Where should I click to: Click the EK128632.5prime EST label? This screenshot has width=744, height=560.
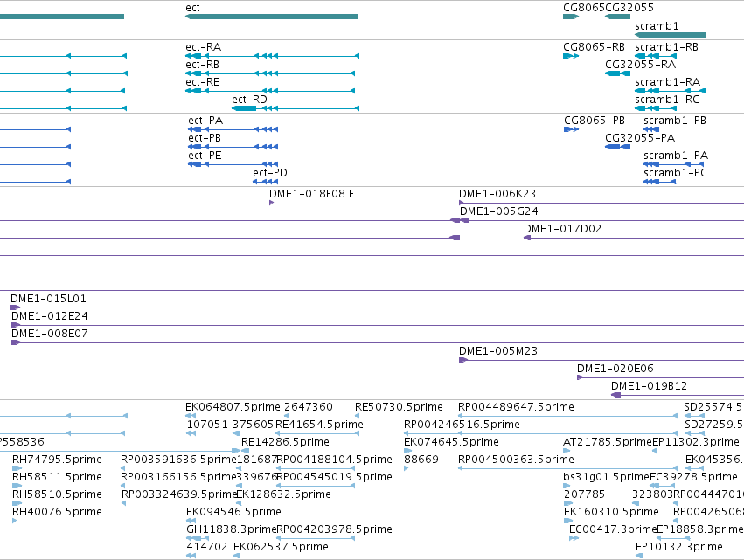click(x=283, y=495)
